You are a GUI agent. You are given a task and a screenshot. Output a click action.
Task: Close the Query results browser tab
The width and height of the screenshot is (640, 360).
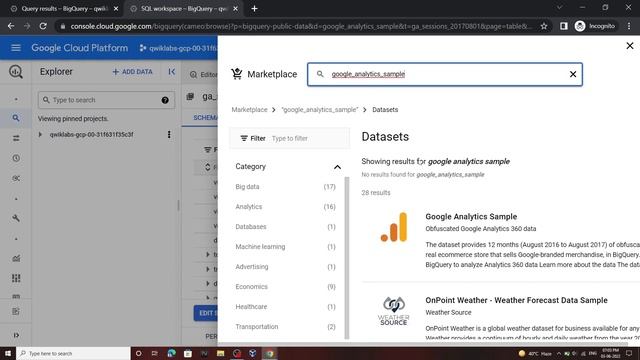pos(116,9)
